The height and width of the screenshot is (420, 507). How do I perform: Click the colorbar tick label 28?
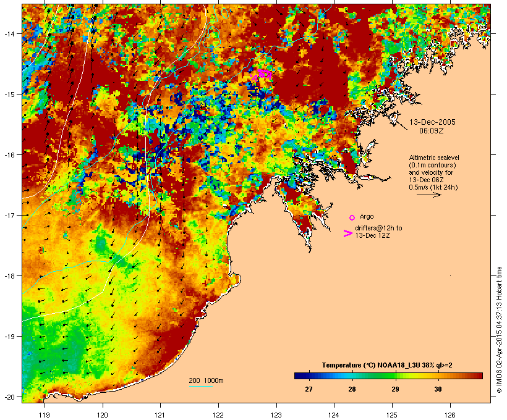(x=352, y=389)
